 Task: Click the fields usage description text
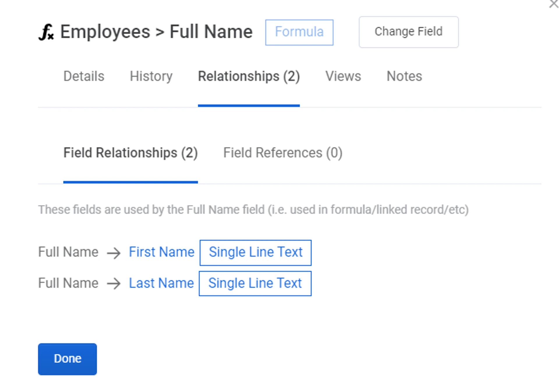[x=253, y=210]
